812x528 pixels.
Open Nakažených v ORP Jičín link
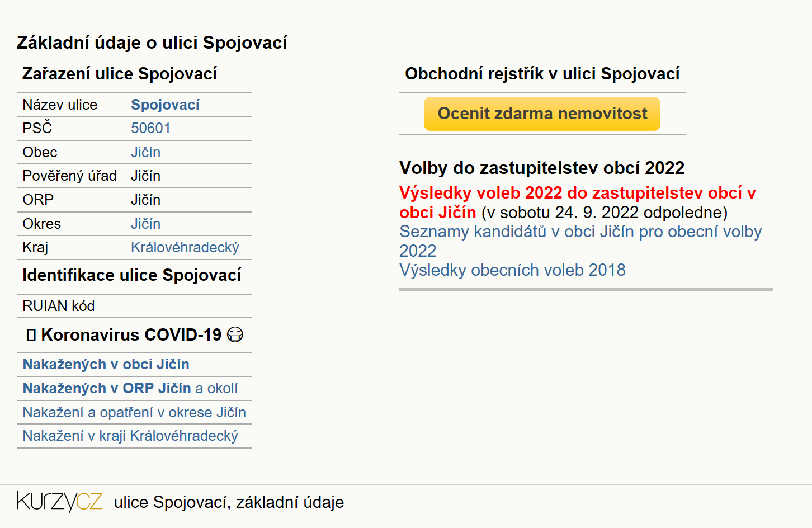tap(107, 388)
